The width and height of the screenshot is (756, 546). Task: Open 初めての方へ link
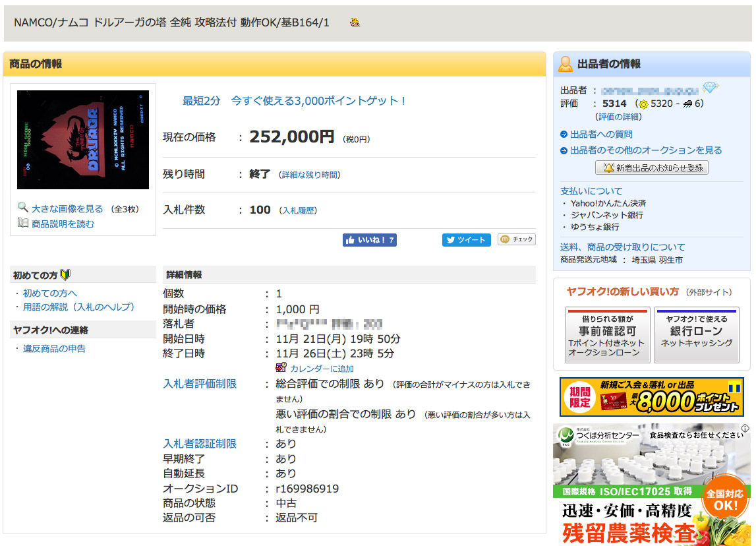pyautogui.click(x=50, y=293)
